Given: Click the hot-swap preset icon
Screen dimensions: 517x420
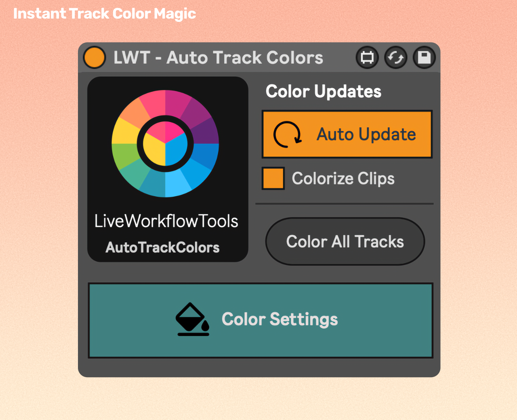Looking at the screenshot, I should click(367, 57).
